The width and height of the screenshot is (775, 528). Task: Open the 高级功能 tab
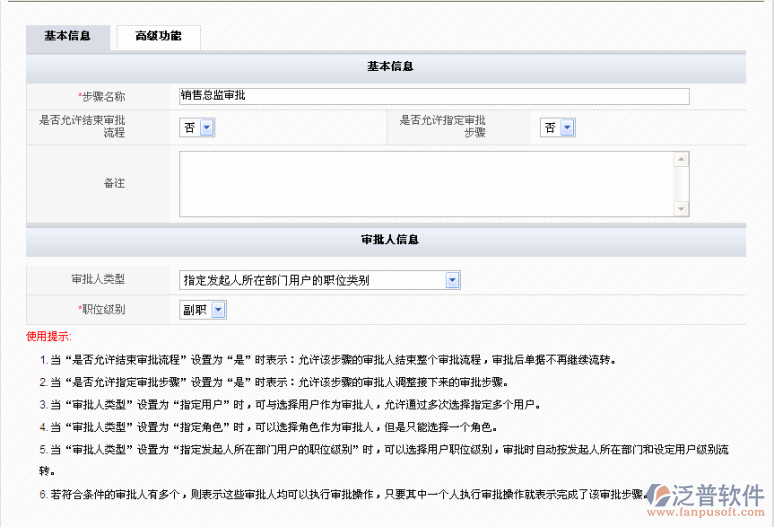click(158, 37)
